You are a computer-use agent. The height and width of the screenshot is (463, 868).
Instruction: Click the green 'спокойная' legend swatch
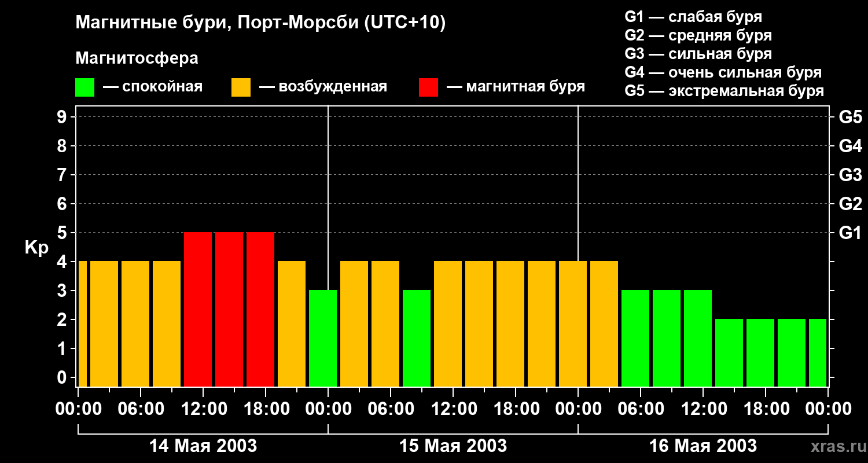(84, 87)
